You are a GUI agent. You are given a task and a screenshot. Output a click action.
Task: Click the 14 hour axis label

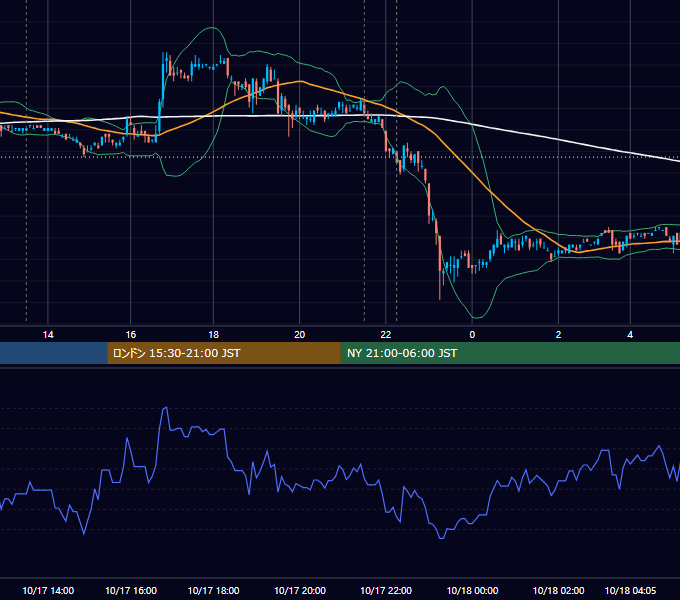click(48, 335)
